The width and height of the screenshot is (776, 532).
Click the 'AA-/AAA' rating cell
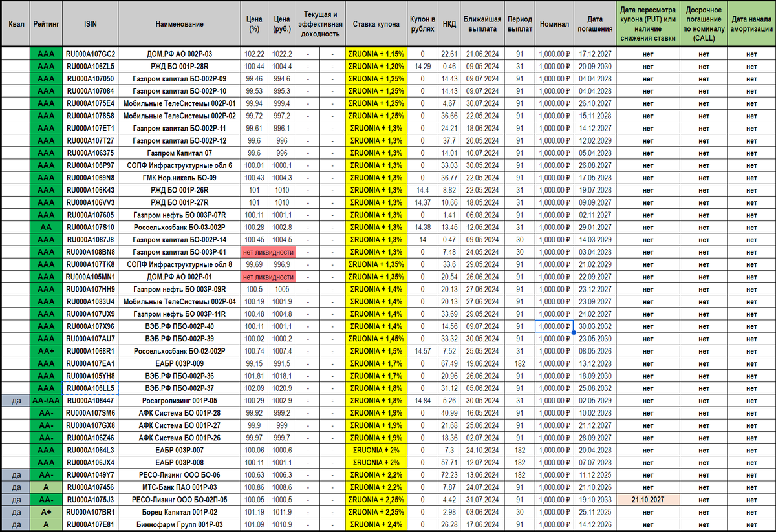[46, 401]
